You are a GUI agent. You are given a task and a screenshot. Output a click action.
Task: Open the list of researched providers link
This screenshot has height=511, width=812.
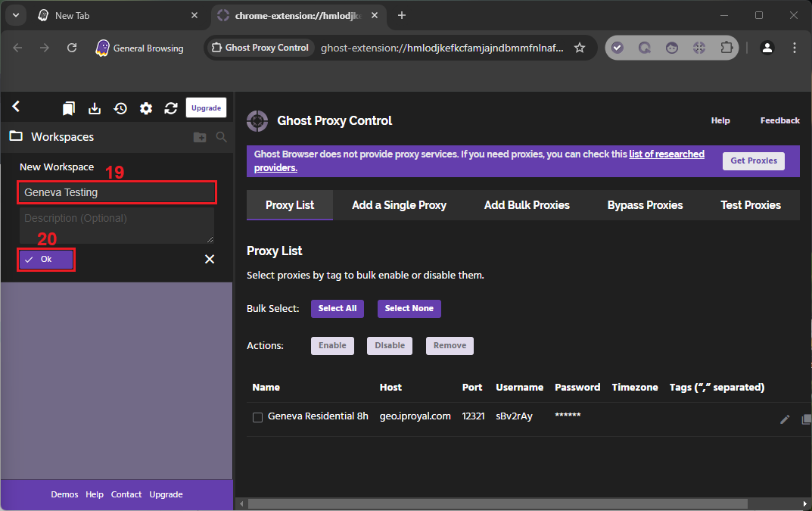667,154
